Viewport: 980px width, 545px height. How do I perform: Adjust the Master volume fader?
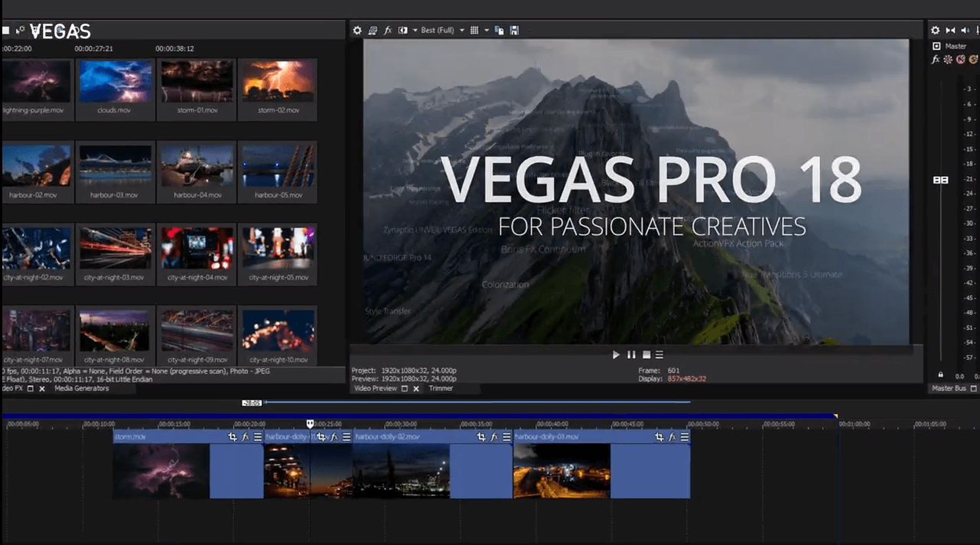940,180
